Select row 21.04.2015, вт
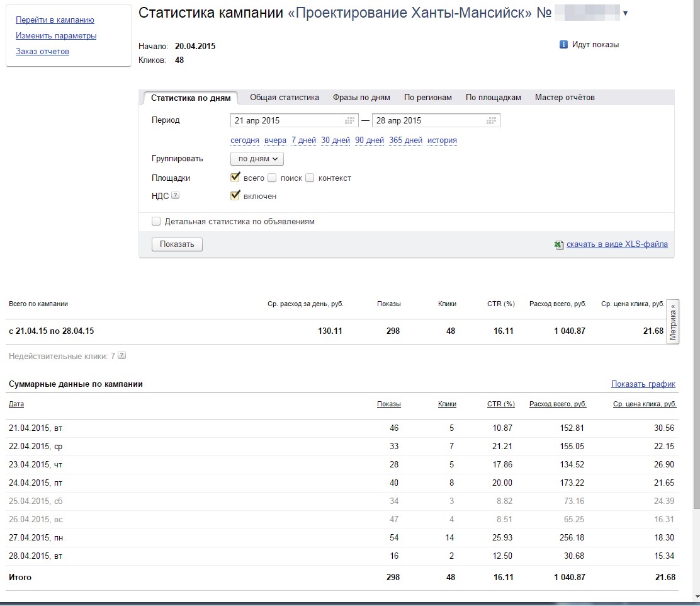The image size is (700, 606). (342, 428)
